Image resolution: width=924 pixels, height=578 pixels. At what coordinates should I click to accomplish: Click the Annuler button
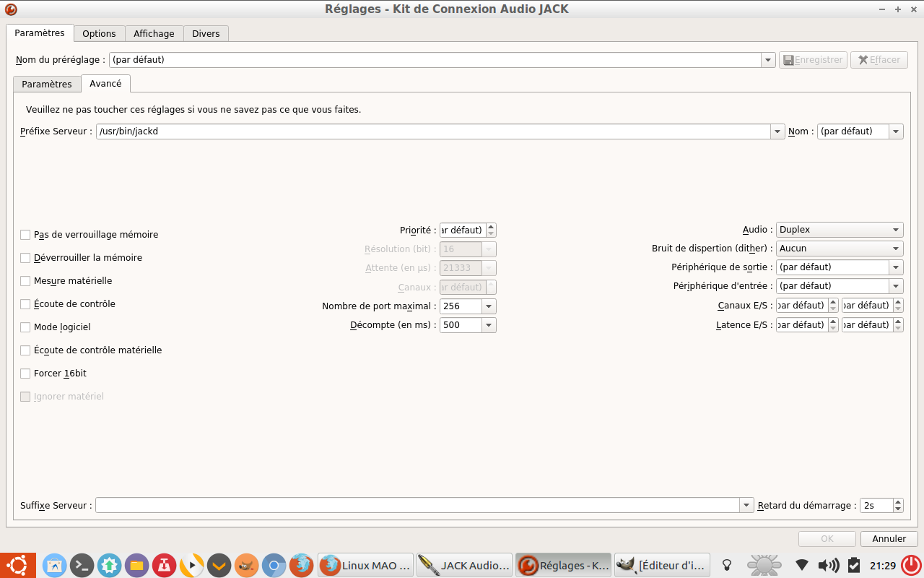(x=889, y=539)
